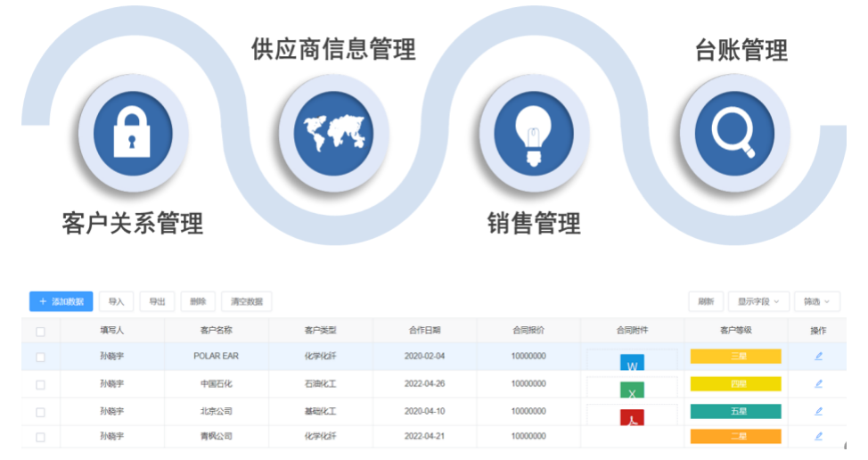Click the 清空数据 button
Image resolution: width=868 pixels, height=460 pixels.
[247, 301]
